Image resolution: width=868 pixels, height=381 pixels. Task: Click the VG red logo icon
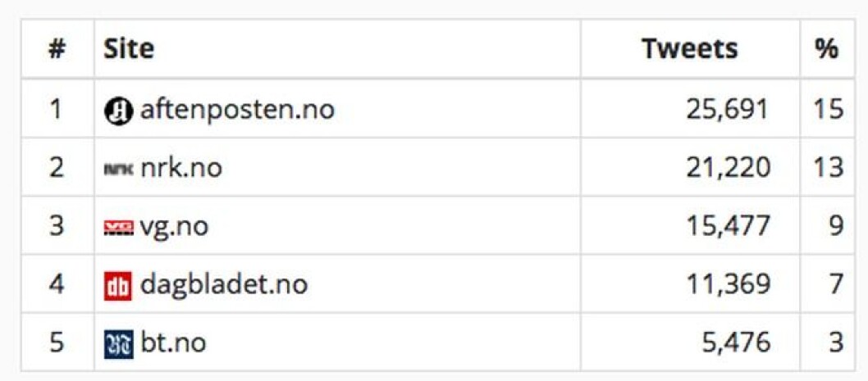tap(118, 227)
